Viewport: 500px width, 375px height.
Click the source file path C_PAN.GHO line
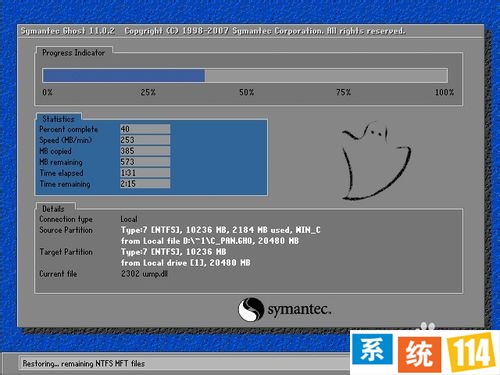pyautogui.click(x=210, y=241)
